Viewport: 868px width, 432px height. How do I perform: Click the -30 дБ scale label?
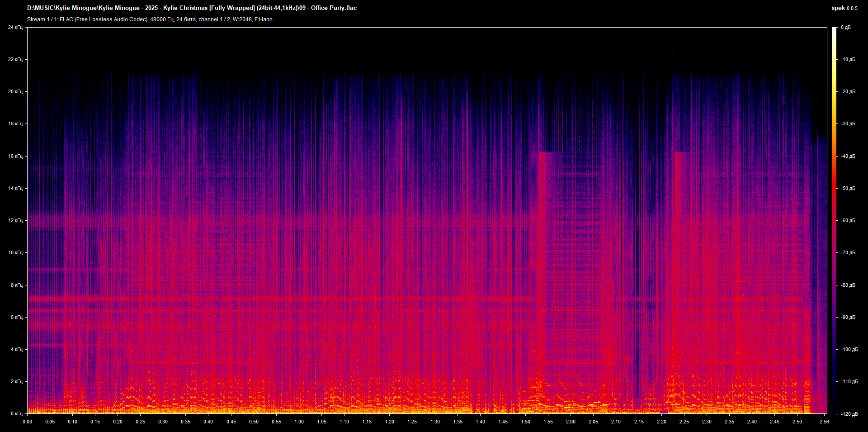click(x=848, y=123)
